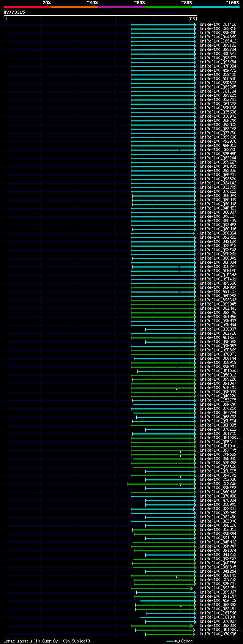Click the red 20% legend segment
The width and height of the screenshot is (243, 644).
click(x=27, y=7)
